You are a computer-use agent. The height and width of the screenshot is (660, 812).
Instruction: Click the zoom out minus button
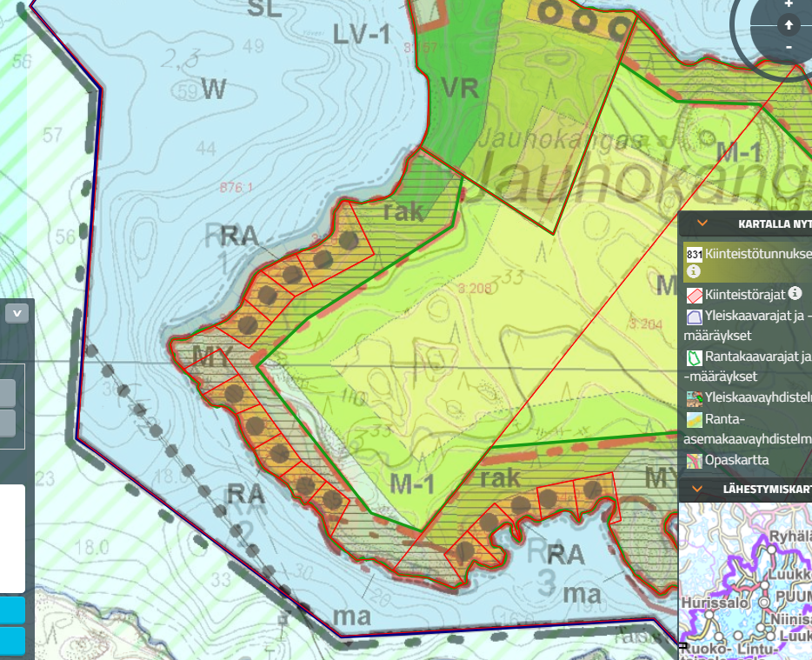(789, 45)
